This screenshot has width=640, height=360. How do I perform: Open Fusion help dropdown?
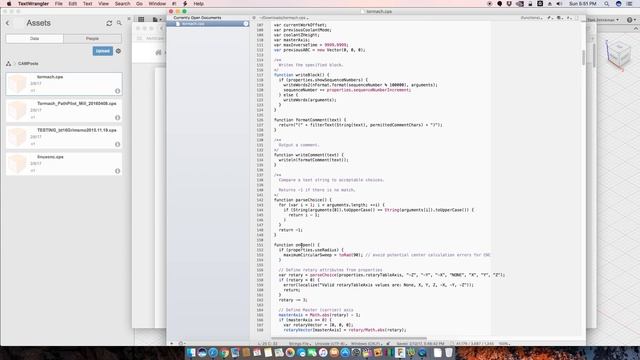tap(631, 20)
